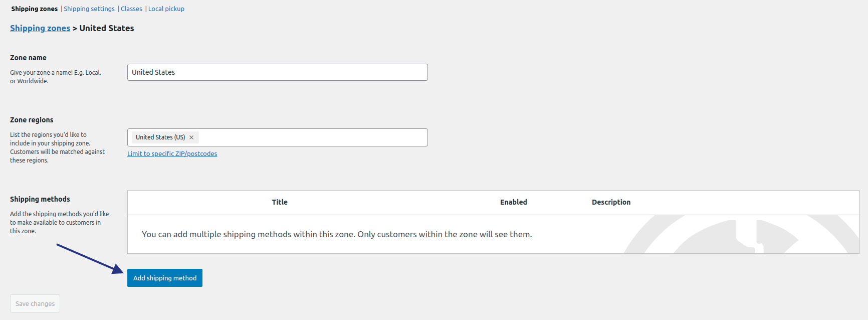Click the United States breadcrumb title
Image resolution: width=868 pixels, height=320 pixels.
point(107,28)
